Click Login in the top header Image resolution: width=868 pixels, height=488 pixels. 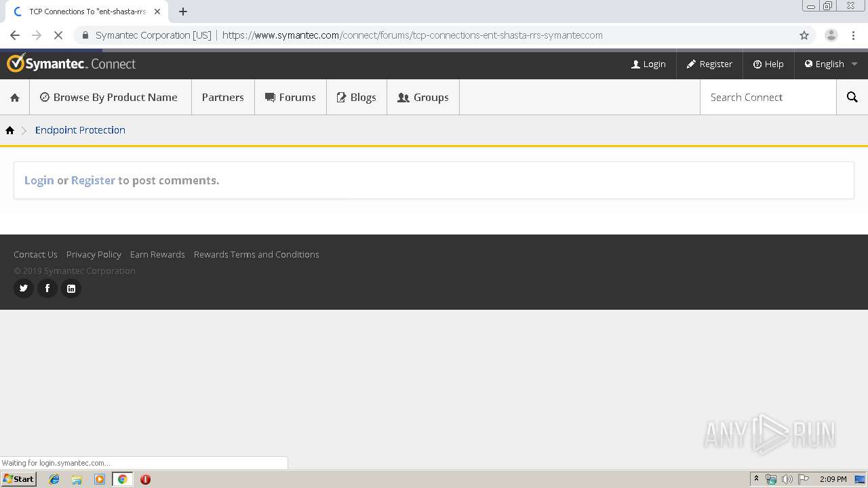click(x=648, y=64)
